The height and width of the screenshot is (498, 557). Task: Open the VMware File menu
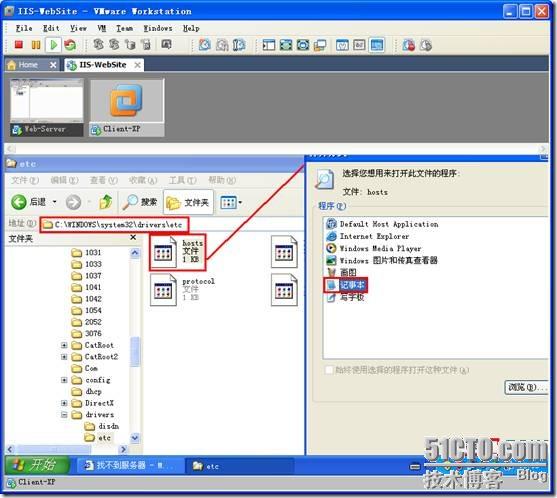[x=24, y=28]
